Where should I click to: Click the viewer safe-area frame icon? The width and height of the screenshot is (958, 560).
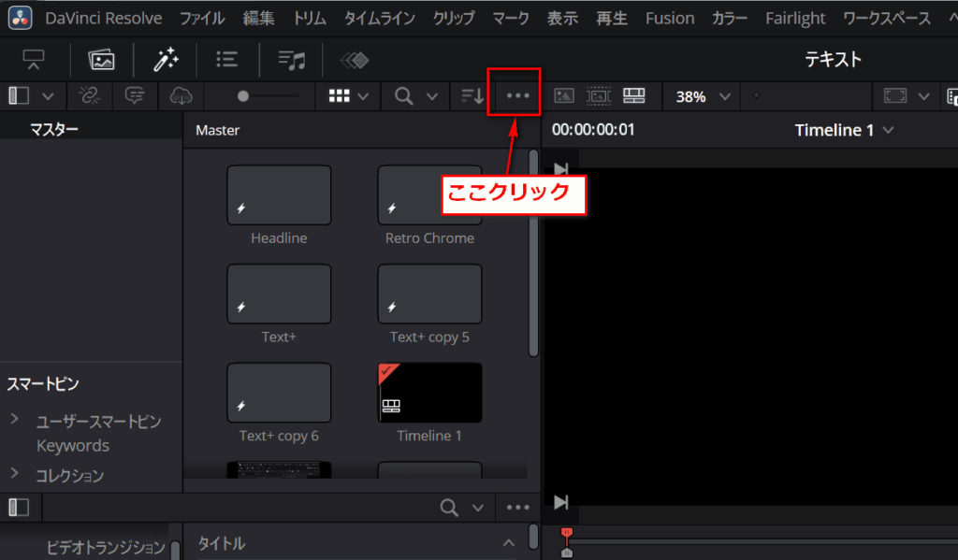click(895, 96)
